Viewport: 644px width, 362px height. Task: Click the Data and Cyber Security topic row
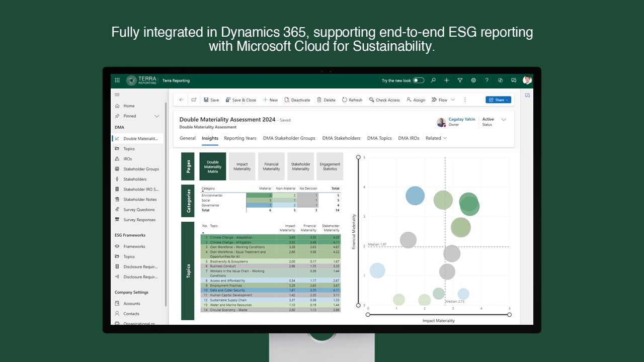[271, 290]
